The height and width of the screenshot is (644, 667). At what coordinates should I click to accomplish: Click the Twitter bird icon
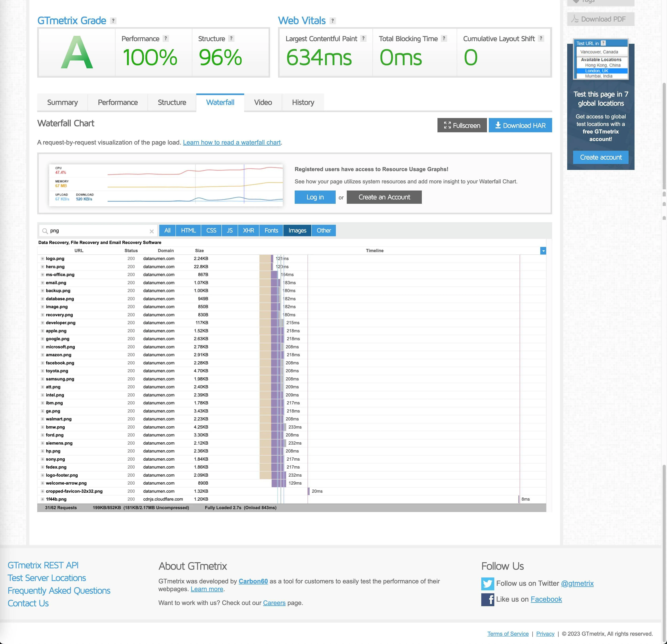(487, 583)
